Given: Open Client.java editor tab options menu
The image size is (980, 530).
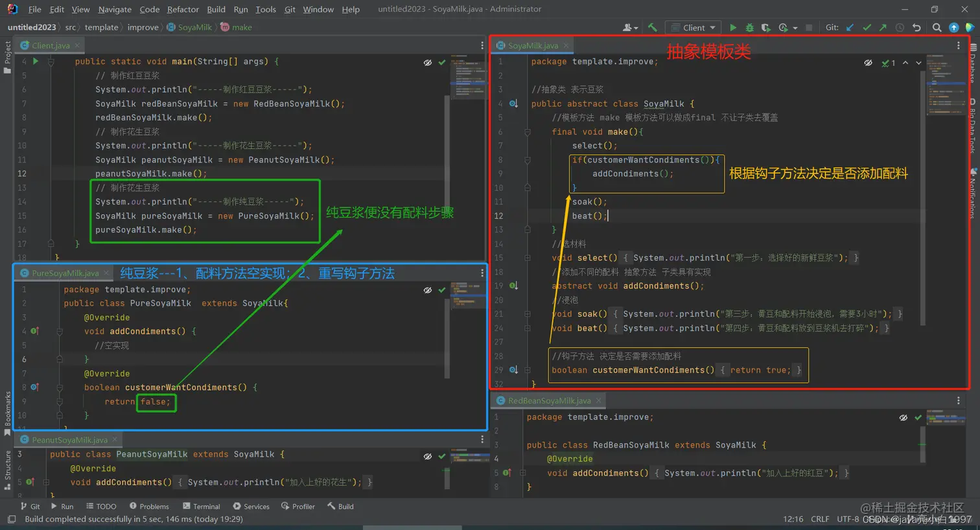Looking at the screenshot, I should click(x=482, y=45).
